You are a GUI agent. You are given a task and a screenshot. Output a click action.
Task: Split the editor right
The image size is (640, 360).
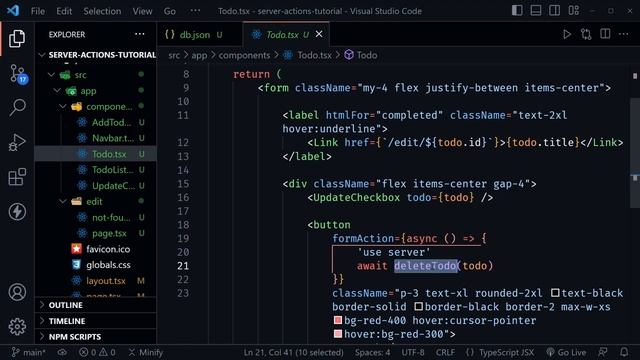[605, 34]
